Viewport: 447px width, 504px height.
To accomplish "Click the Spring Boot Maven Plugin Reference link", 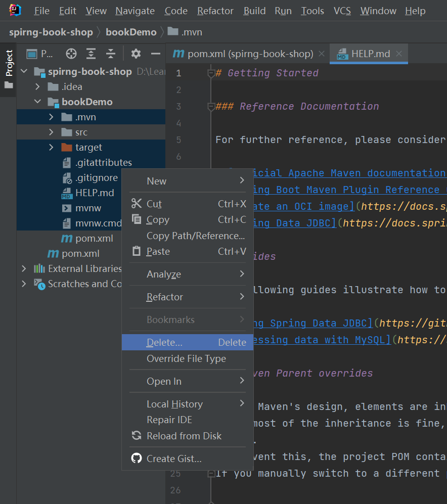I will click(x=349, y=190).
